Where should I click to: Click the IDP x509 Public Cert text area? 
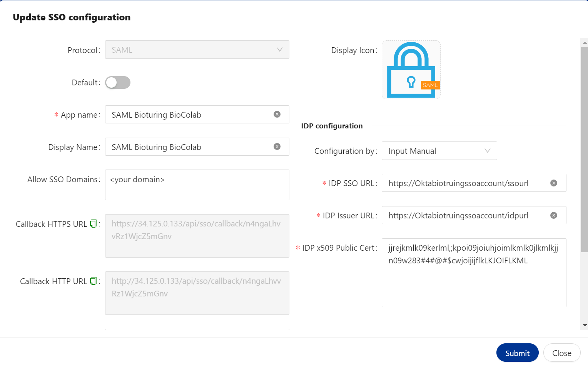(474, 273)
